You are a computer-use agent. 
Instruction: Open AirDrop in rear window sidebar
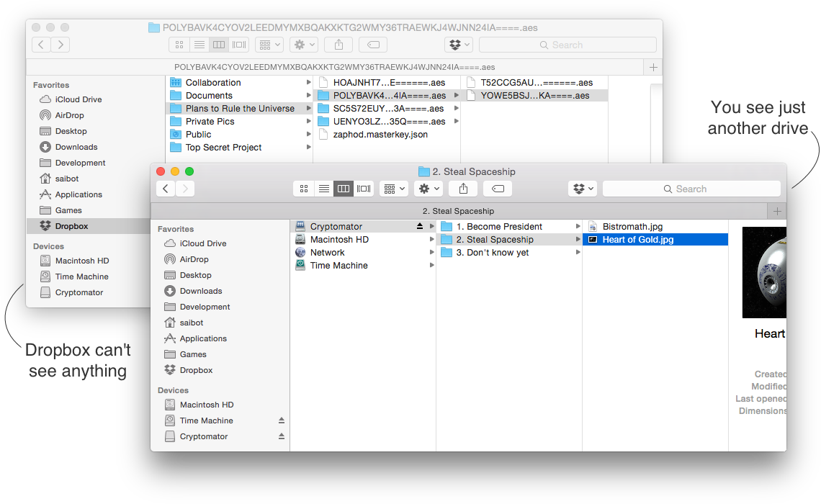point(69,115)
